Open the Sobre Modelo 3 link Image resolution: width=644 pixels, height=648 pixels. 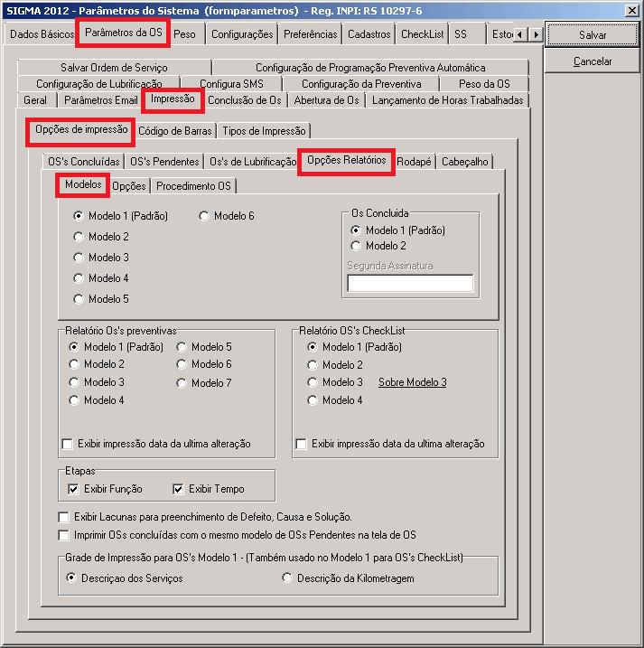(412, 382)
